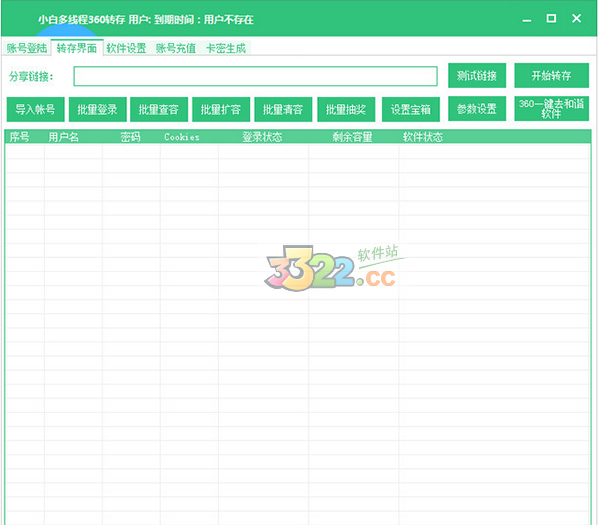Minimize the window
The width and height of the screenshot is (600, 525).
[x=527, y=19]
